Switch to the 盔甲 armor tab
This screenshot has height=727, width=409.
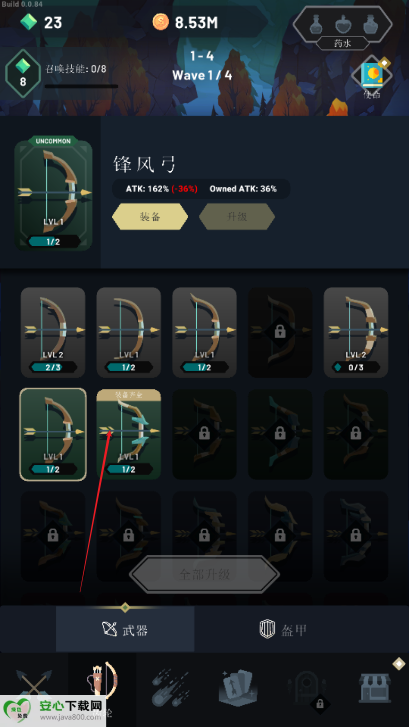(x=283, y=630)
